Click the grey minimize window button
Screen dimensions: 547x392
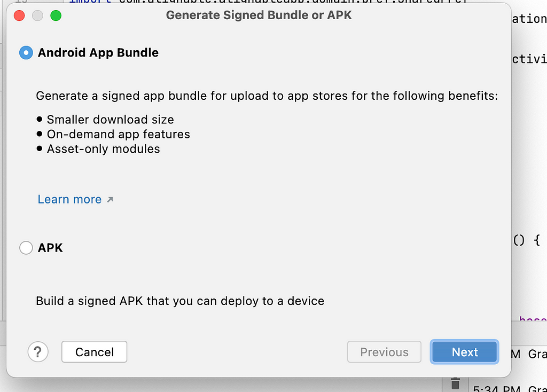[37, 15]
